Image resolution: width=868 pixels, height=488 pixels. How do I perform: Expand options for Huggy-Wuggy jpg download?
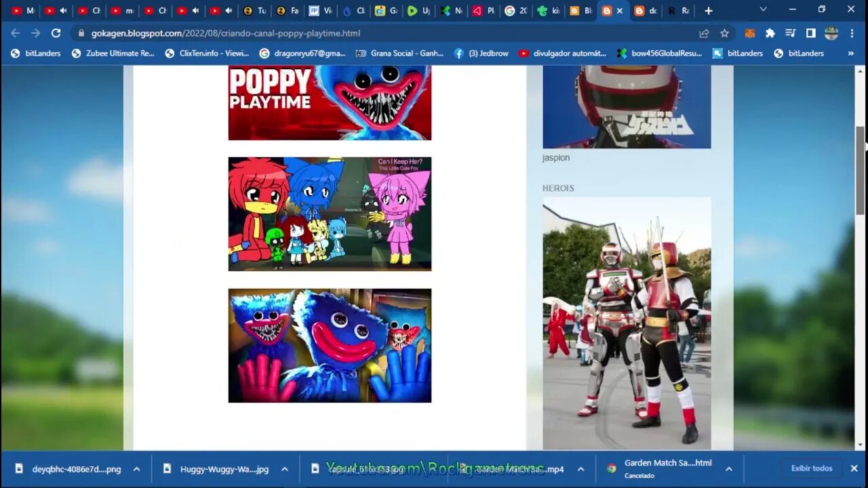[x=284, y=469]
